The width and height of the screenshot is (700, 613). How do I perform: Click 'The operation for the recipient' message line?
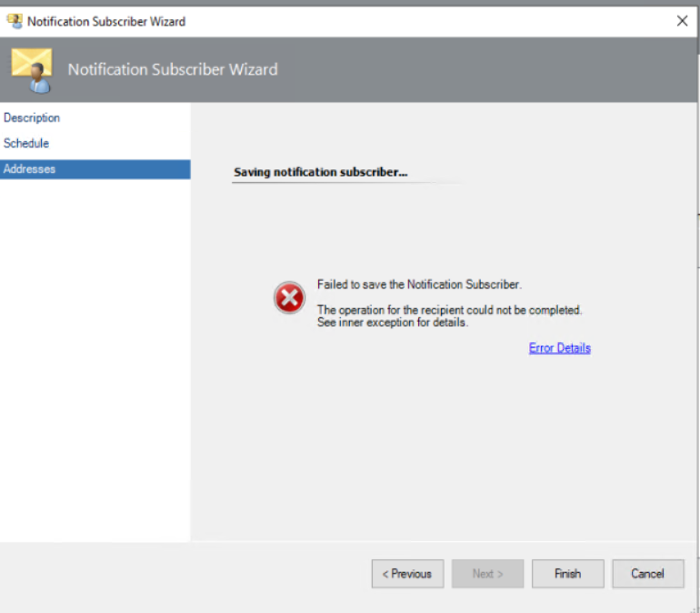[x=450, y=310]
